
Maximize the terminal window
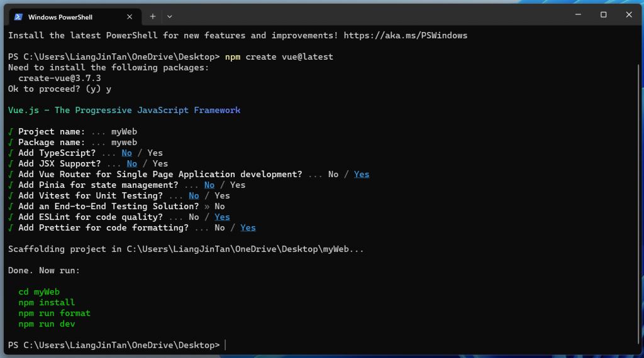[x=603, y=15]
